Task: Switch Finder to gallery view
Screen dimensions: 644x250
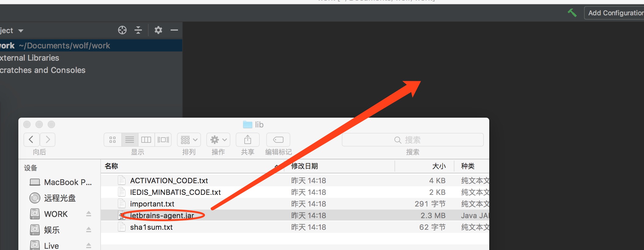Action: pyautogui.click(x=163, y=140)
